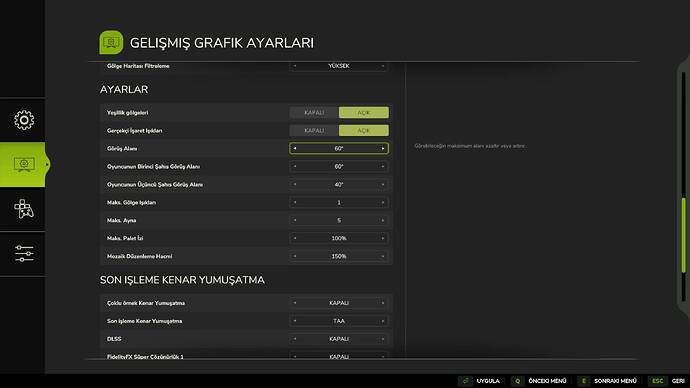This screenshot has width=690, height=388.
Task: Change Çoklu örnek Kenar Yumuşatma to previous option
Action: (x=295, y=303)
